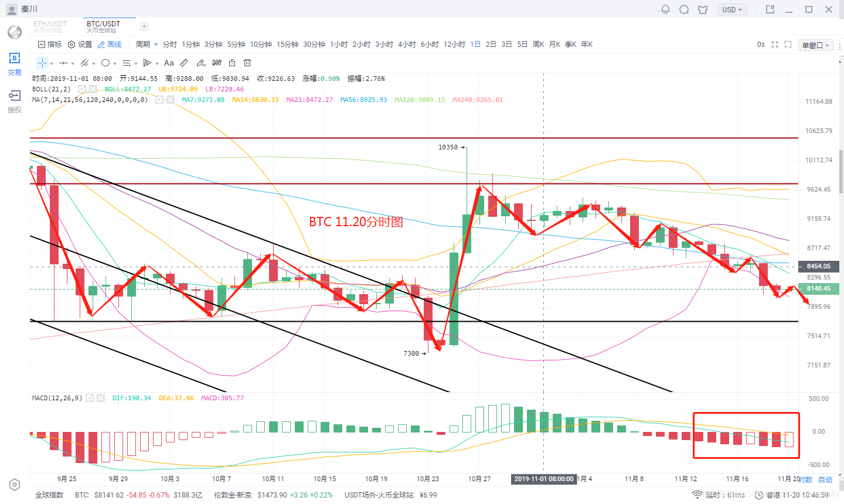This screenshot has width=844, height=504.
Task: Select the Fibonacci retracement lines tool
Action: point(127,63)
